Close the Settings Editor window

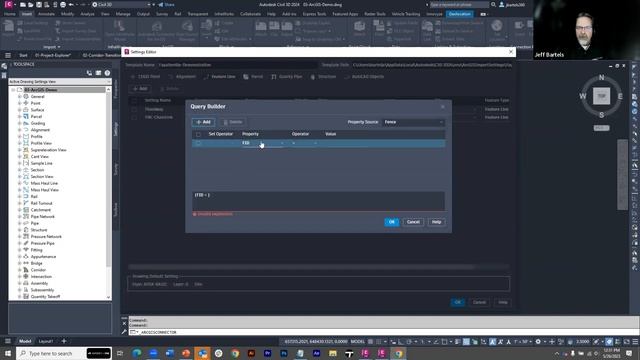coord(511,52)
